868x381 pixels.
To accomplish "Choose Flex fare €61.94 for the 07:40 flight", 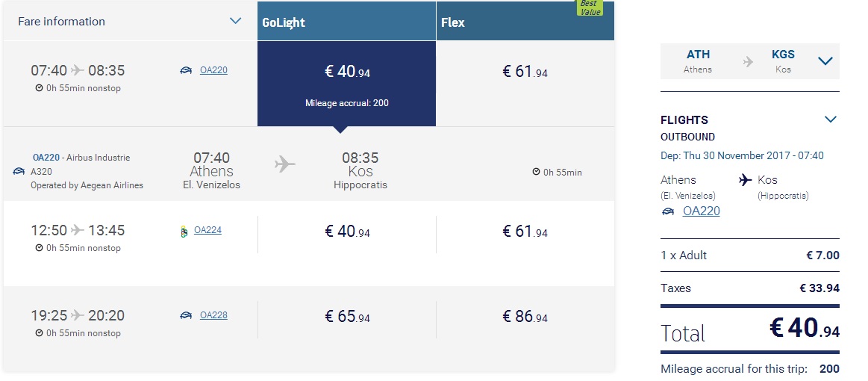I will pyautogui.click(x=525, y=72).
